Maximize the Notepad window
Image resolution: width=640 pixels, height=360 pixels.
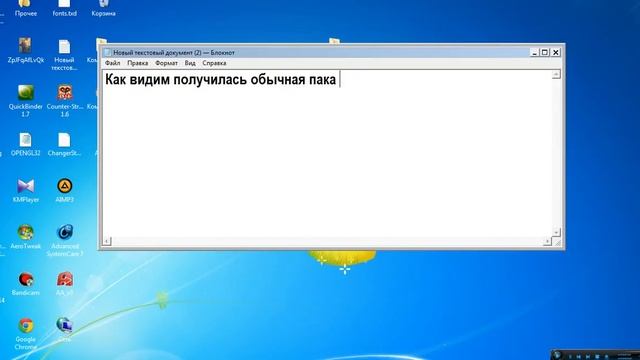(x=545, y=52)
